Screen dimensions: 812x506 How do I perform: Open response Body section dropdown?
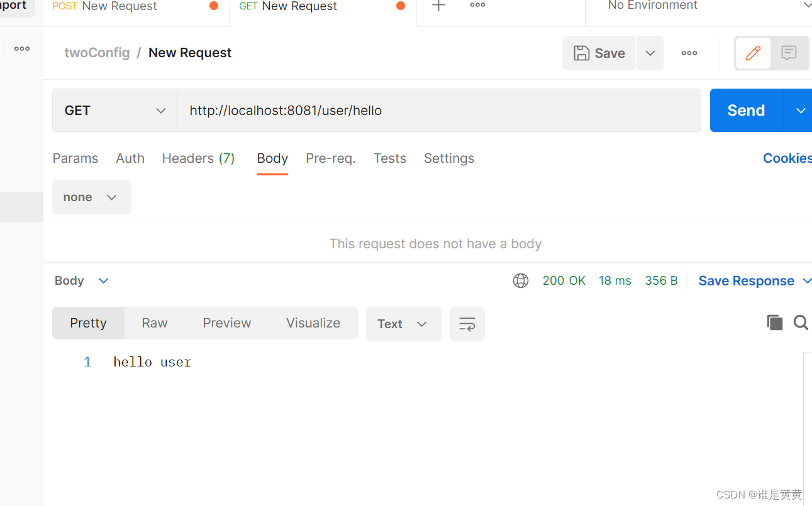pyautogui.click(x=82, y=280)
